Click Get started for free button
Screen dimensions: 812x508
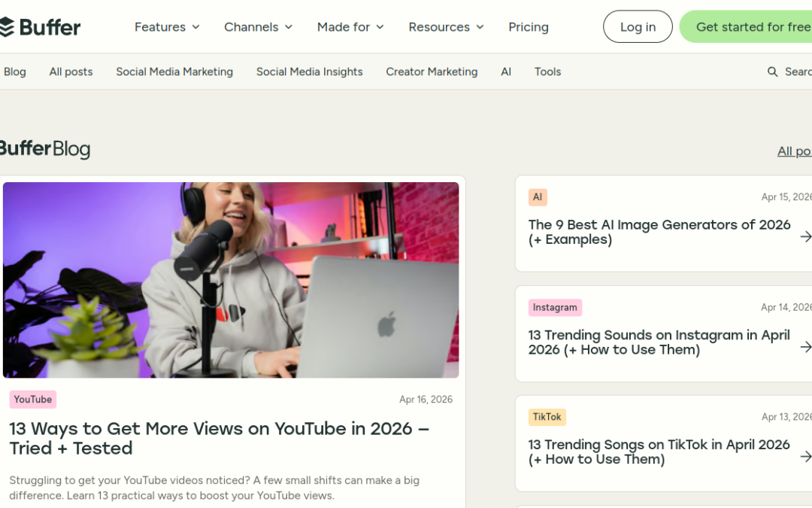[746, 26]
